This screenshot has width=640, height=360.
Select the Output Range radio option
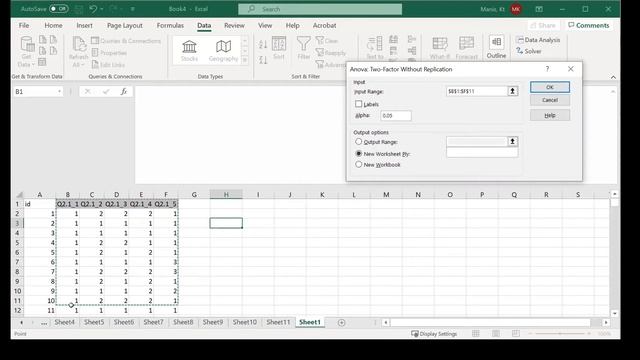(x=358, y=141)
